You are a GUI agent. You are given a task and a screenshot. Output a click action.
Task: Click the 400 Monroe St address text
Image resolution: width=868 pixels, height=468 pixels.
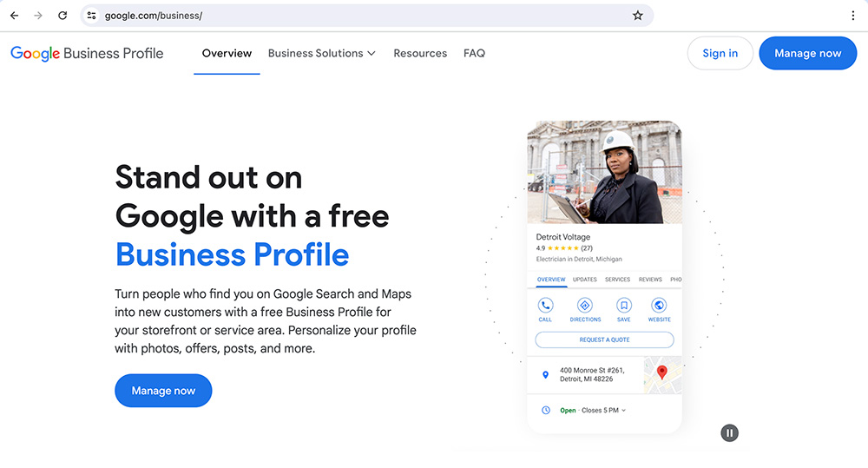pos(592,374)
